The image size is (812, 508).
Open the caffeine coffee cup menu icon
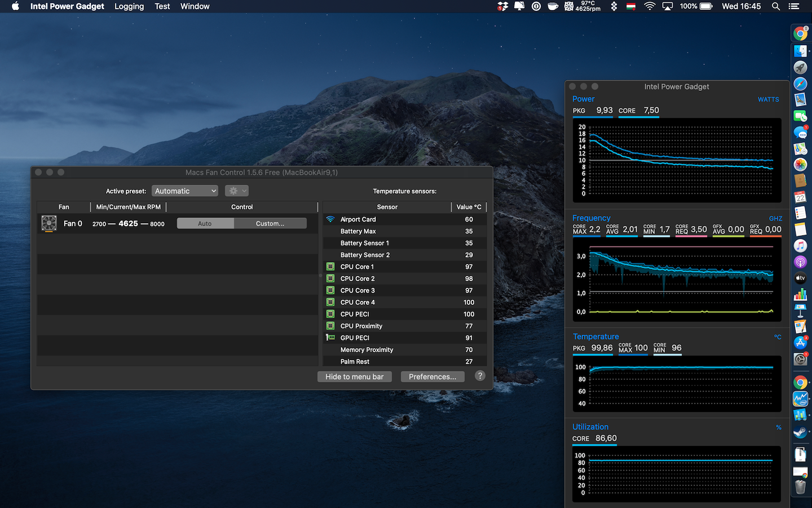553,6
